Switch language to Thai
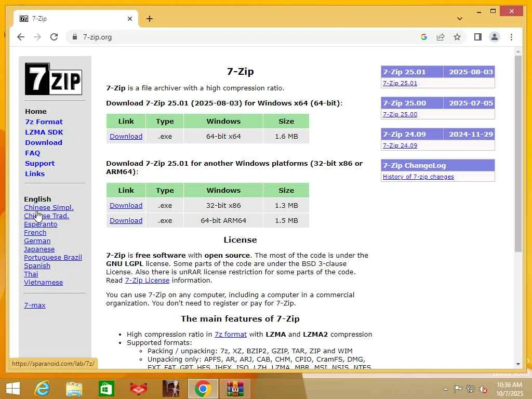 click(31, 274)
